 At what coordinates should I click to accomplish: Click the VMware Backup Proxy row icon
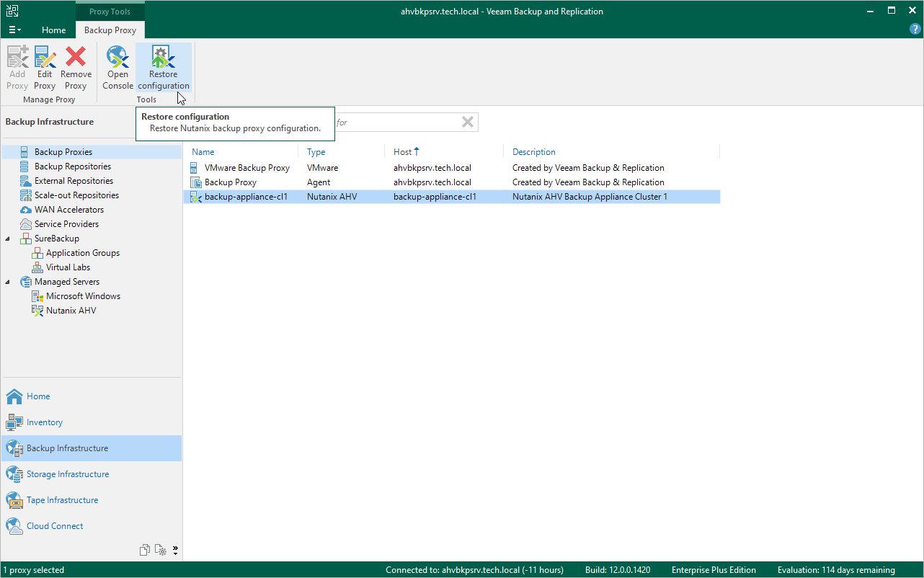coord(193,168)
